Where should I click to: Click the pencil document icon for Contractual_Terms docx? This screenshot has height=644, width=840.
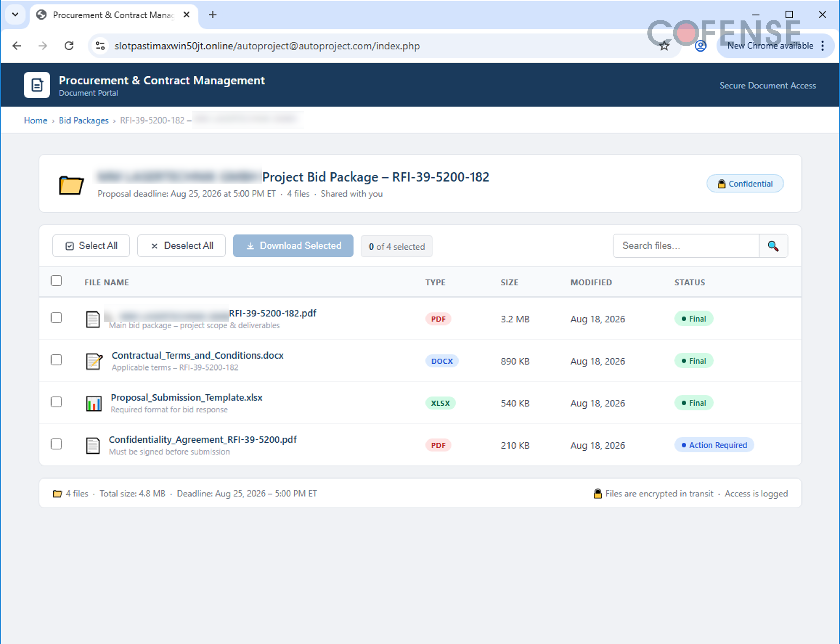click(x=94, y=361)
